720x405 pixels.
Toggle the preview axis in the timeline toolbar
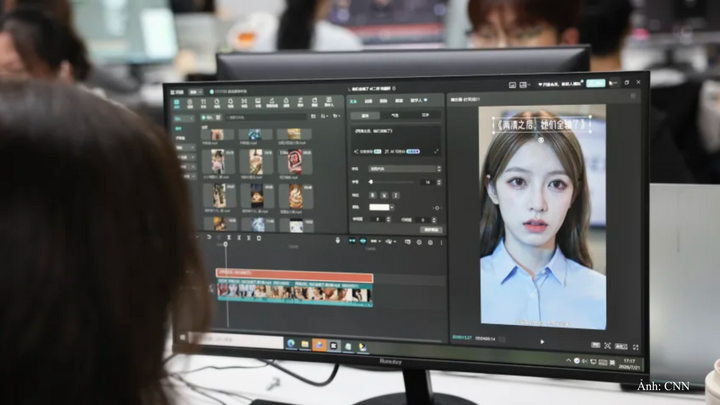coord(391,242)
